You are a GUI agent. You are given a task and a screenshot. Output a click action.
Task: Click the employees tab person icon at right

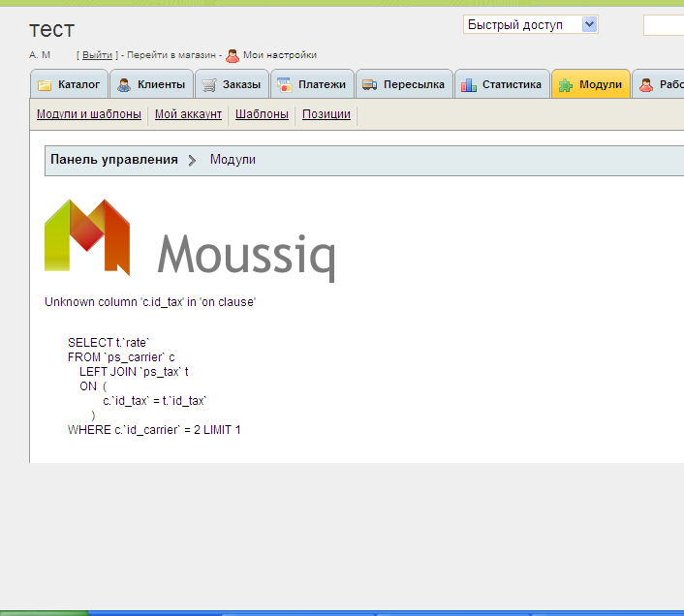(646, 85)
